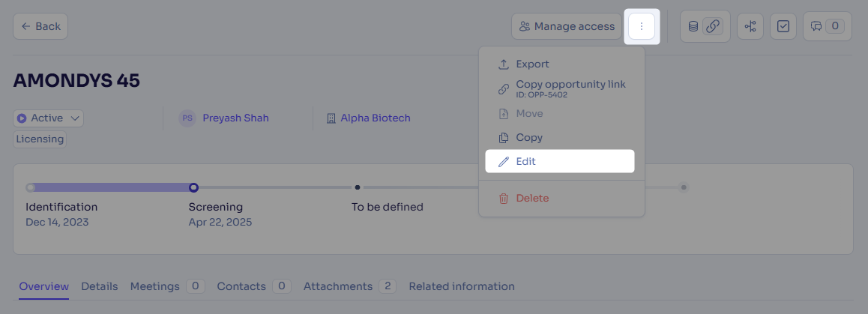Click the Alpha Biotech building icon
The width and height of the screenshot is (868, 314).
click(331, 118)
